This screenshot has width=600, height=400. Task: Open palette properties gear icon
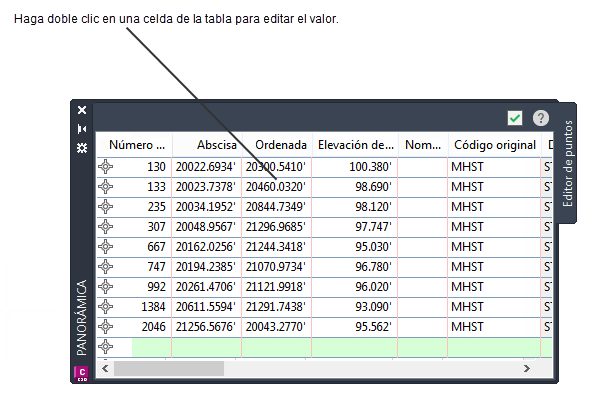(82, 148)
